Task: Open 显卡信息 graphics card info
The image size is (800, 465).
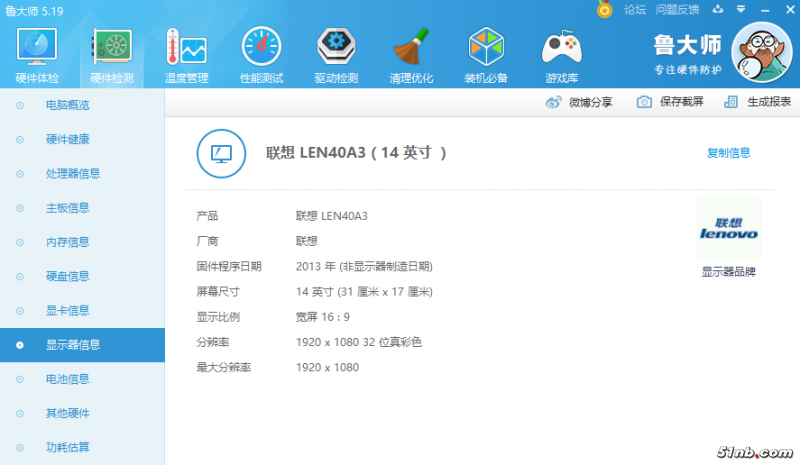Action: coord(67,310)
